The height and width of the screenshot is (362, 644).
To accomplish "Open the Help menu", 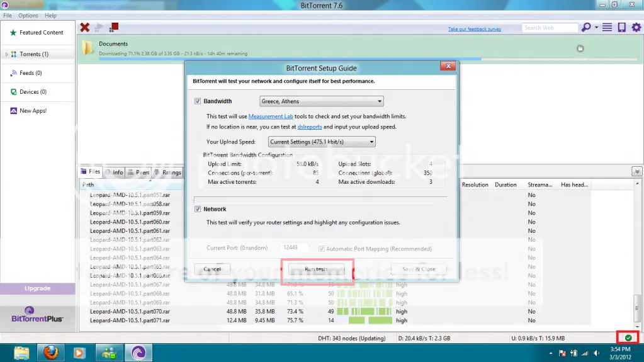I will pyautogui.click(x=50, y=16).
